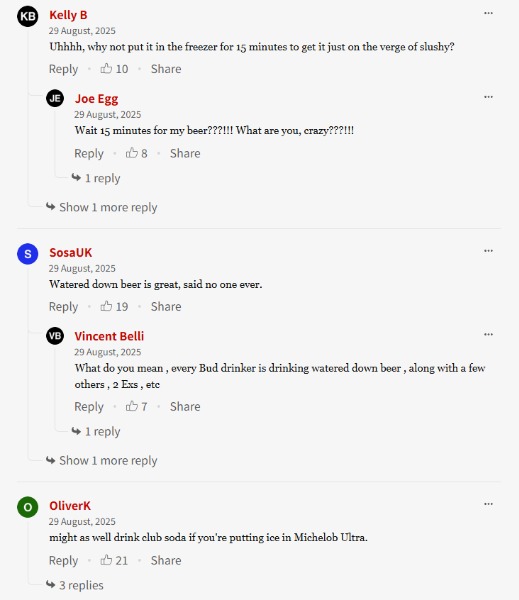Click thumbs-up on Joe Egg's reply

[x=132, y=153]
